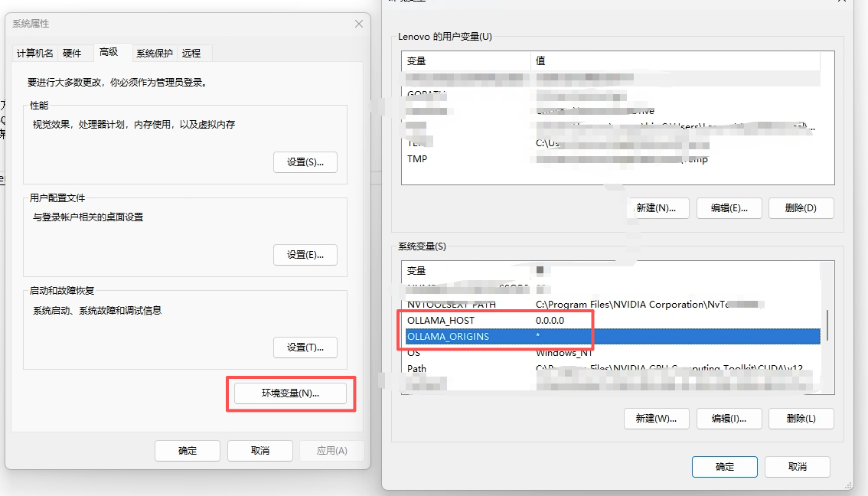Add a system variable with 新建(W)
Screen dimensions: 868x496
click(x=657, y=419)
